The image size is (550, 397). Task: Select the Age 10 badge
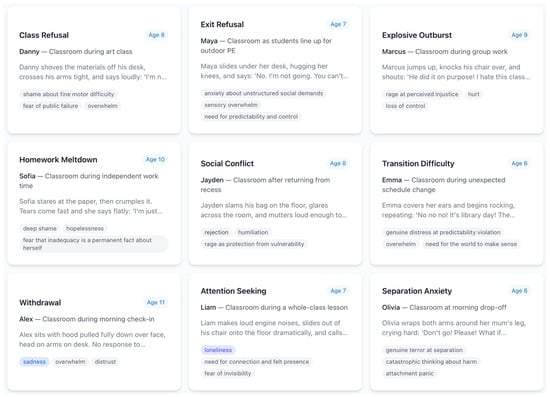tap(155, 159)
